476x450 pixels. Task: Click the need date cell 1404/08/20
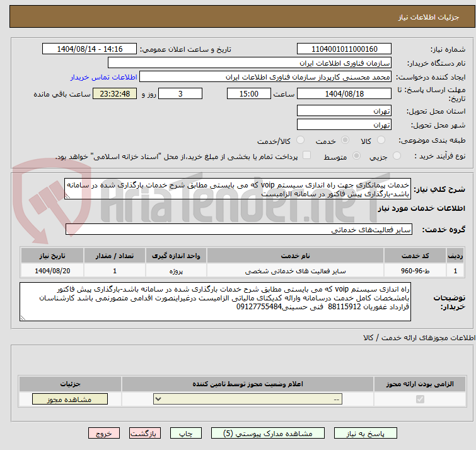(x=52, y=271)
